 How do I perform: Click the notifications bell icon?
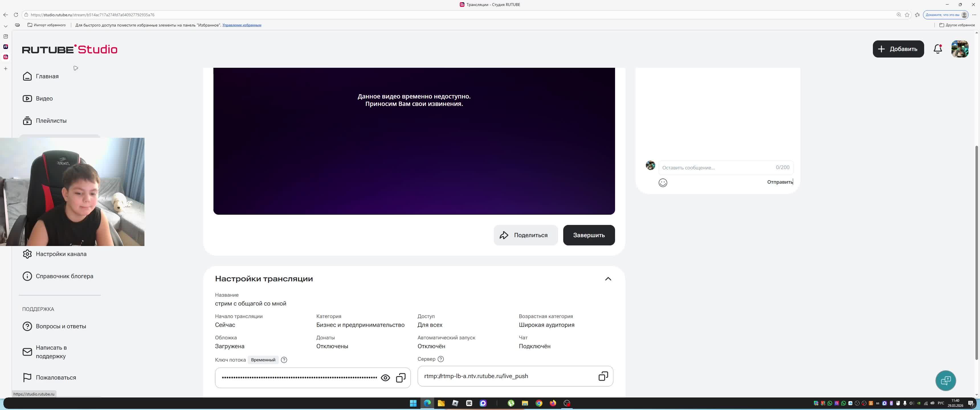tap(937, 49)
